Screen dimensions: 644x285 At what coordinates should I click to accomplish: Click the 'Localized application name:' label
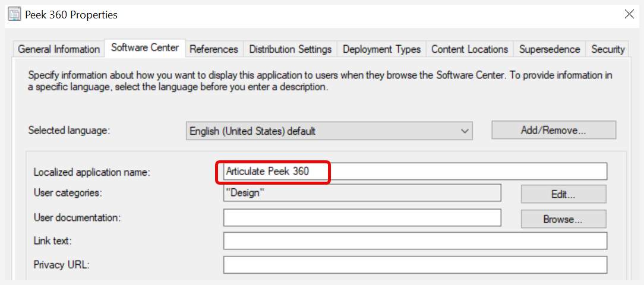pos(93,172)
